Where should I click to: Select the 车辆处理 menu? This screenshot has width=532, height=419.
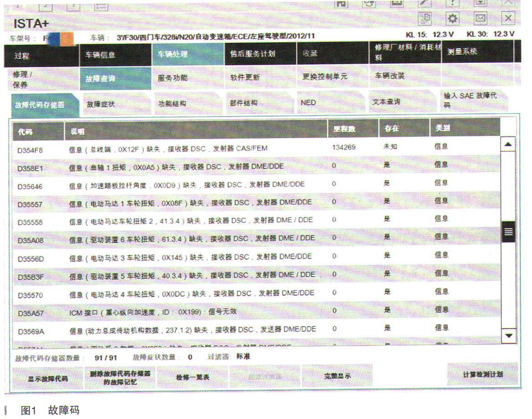188,54
